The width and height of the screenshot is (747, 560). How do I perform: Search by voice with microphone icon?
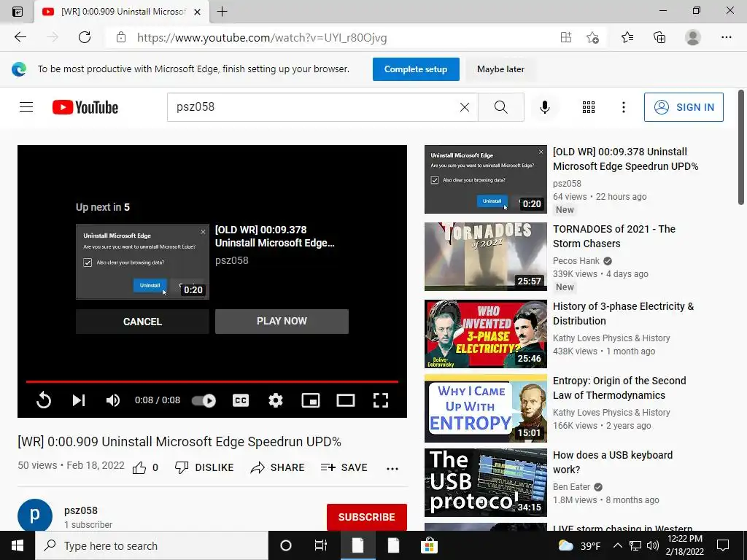[x=545, y=107]
